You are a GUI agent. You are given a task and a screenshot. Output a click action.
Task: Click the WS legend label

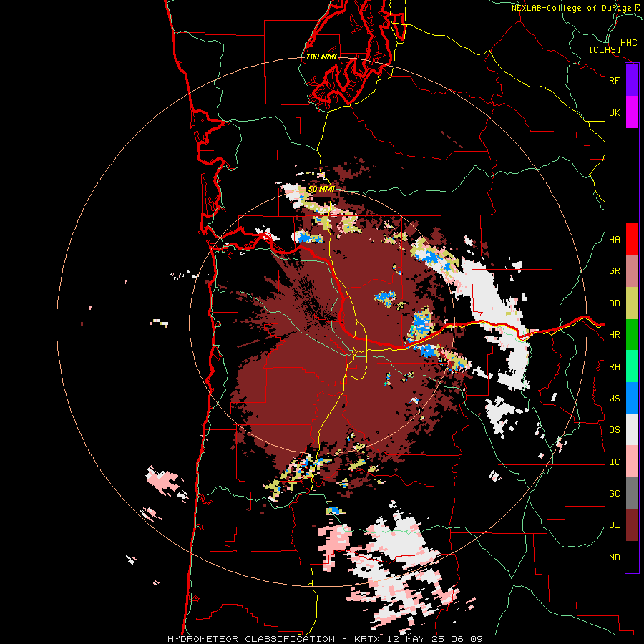click(614, 399)
